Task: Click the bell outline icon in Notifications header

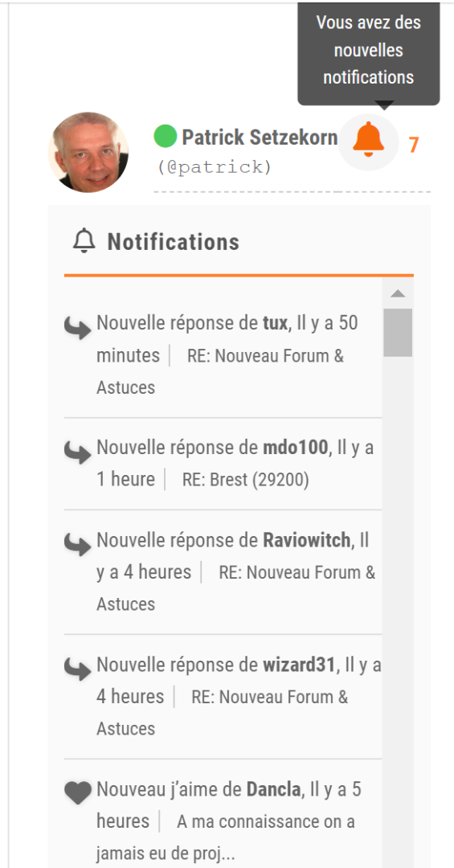Action: [x=84, y=242]
